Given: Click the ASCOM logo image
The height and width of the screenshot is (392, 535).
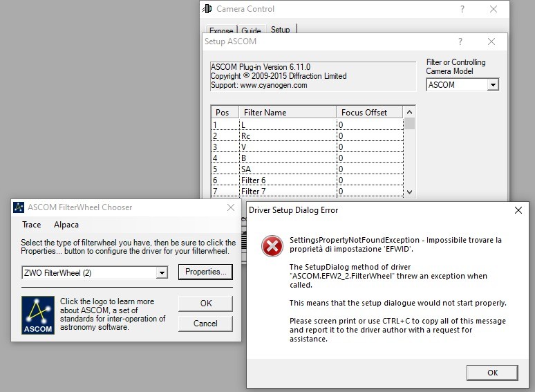Looking at the screenshot, I should pos(37,315).
